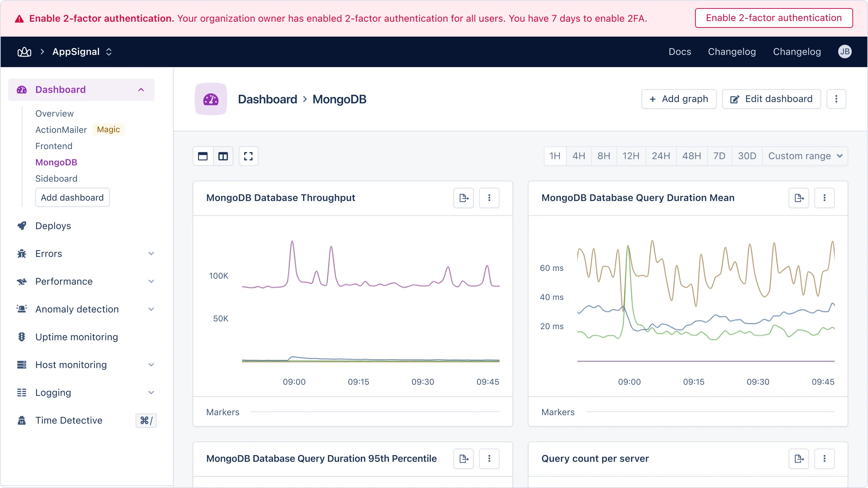This screenshot has height=488, width=868.
Task: Switch to two-column layout view
Action: pyautogui.click(x=223, y=156)
